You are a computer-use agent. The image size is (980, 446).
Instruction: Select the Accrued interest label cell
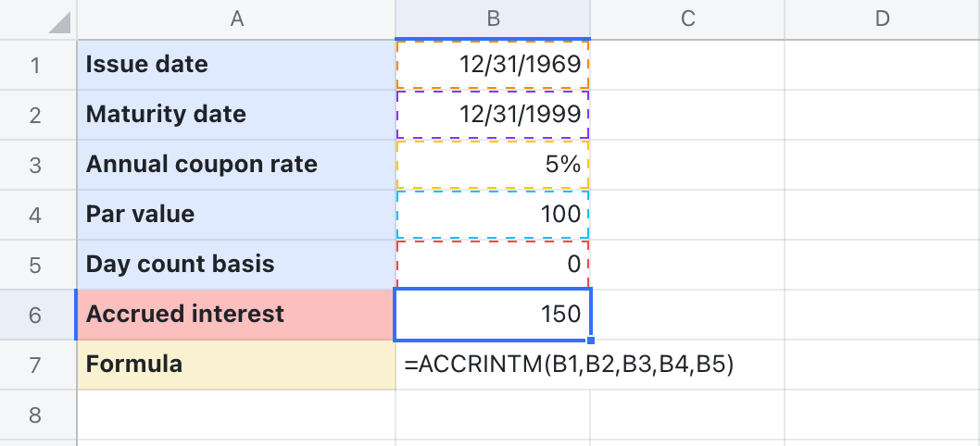[x=236, y=315]
